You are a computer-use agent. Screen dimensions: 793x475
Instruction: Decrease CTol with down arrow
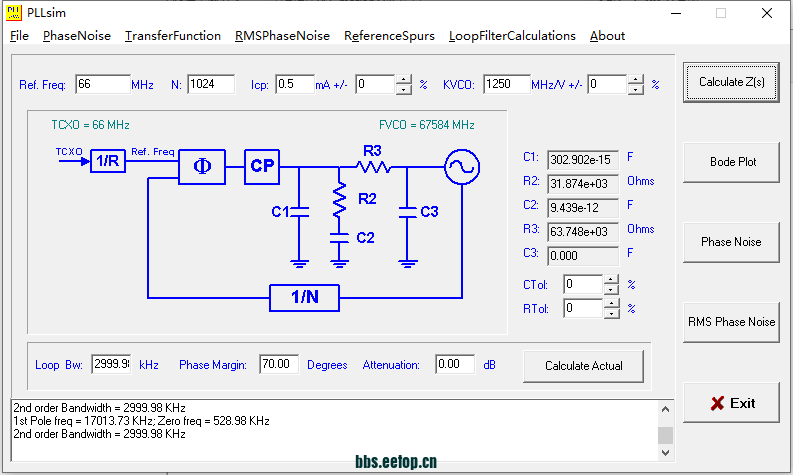611,289
